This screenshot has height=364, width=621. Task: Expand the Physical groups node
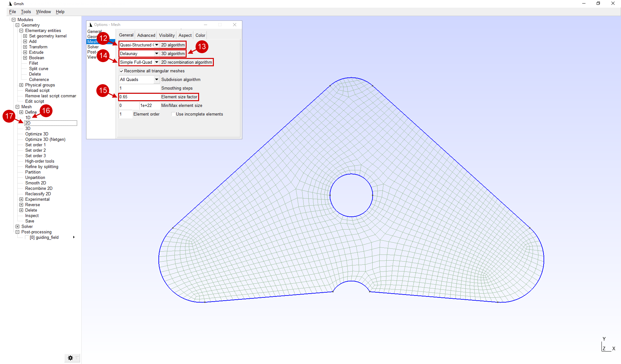pos(21,85)
